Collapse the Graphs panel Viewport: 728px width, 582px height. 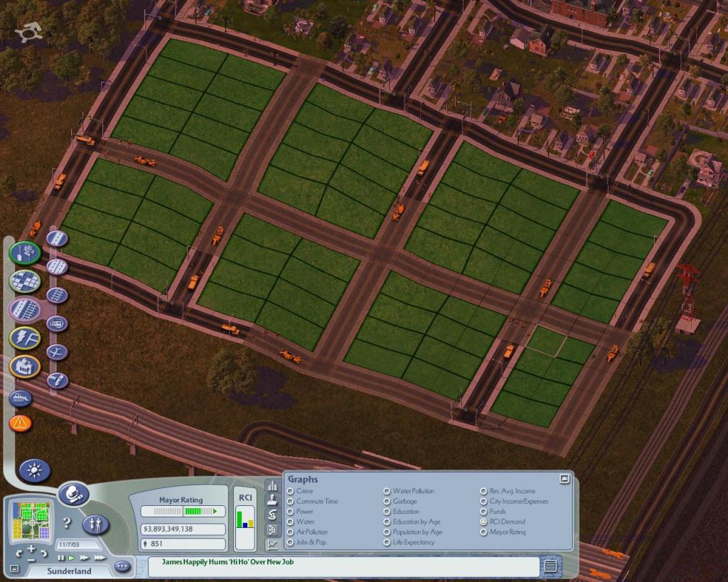tap(564, 478)
